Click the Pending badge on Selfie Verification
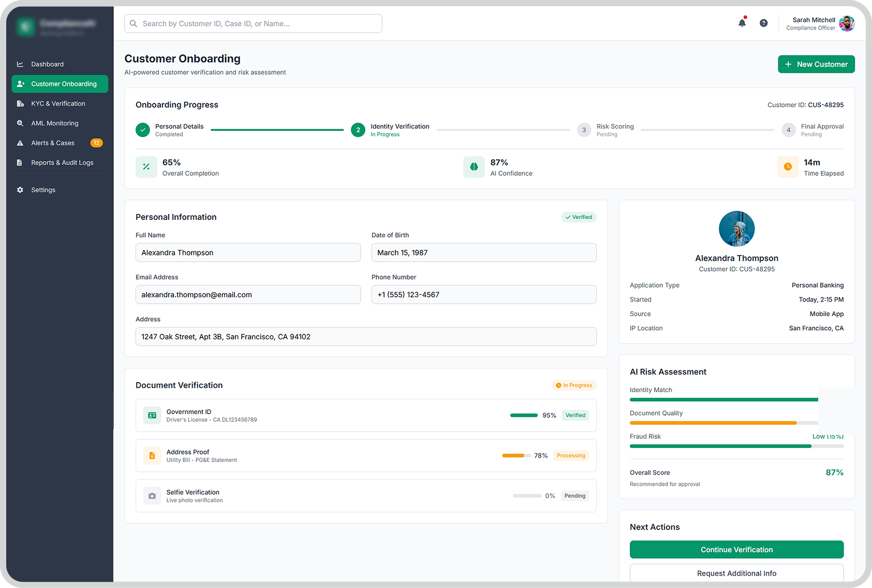The width and height of the screenshot is (872, 588). point(575,496)
